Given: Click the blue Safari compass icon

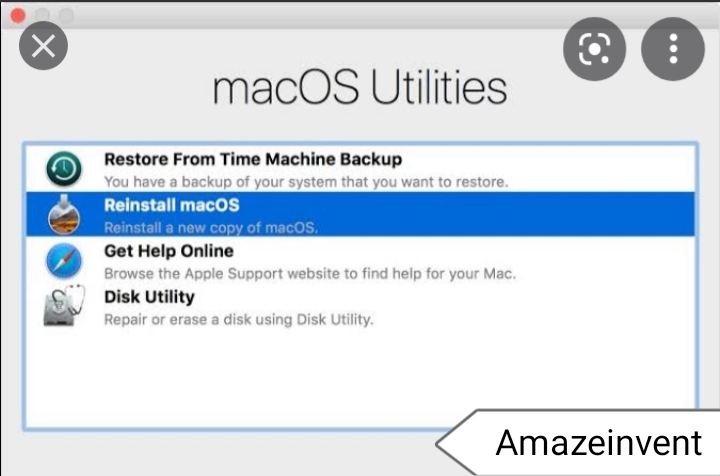Looking at the screenshot, I should coord(64,261).
